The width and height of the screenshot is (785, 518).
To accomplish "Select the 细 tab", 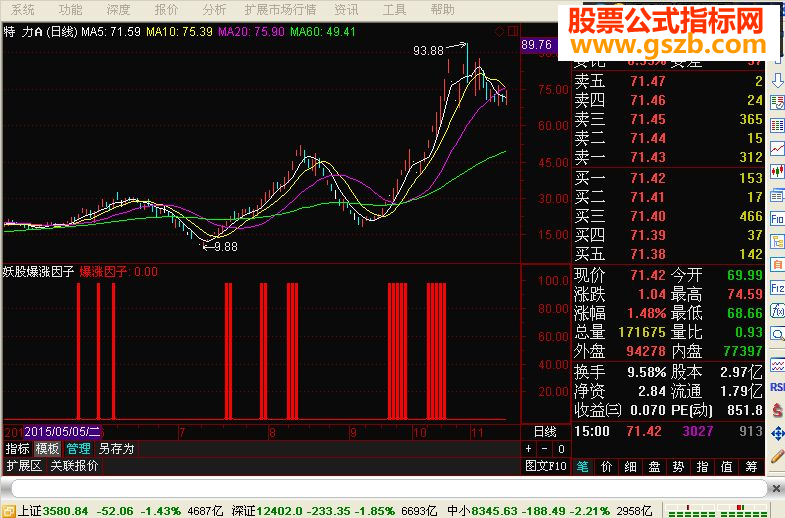I will (x=631, y=466).
